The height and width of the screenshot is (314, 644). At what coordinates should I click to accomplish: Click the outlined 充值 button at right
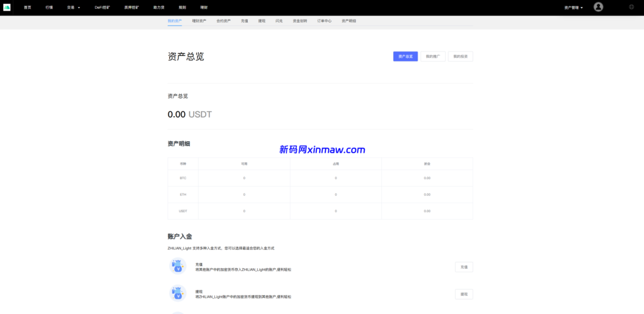point(464,267)
